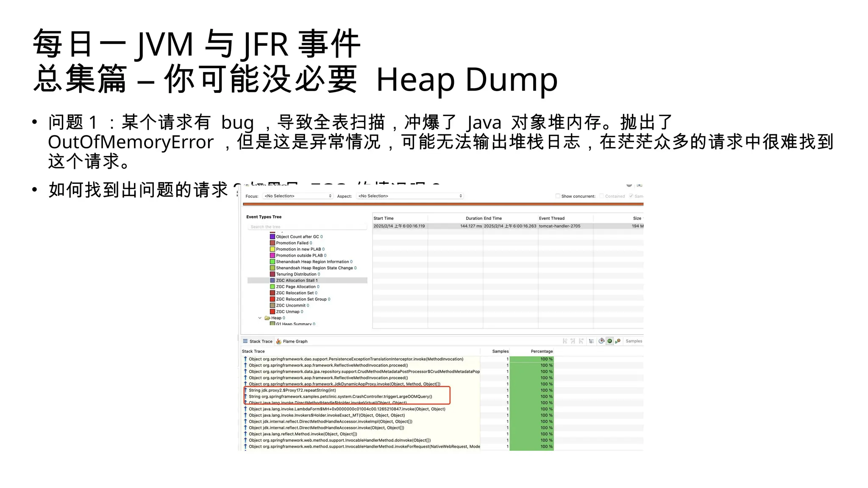The height and width of the screenshot is (488, 868).
Task: Sort by the Duration column header
Action: [x=455, y=219]
